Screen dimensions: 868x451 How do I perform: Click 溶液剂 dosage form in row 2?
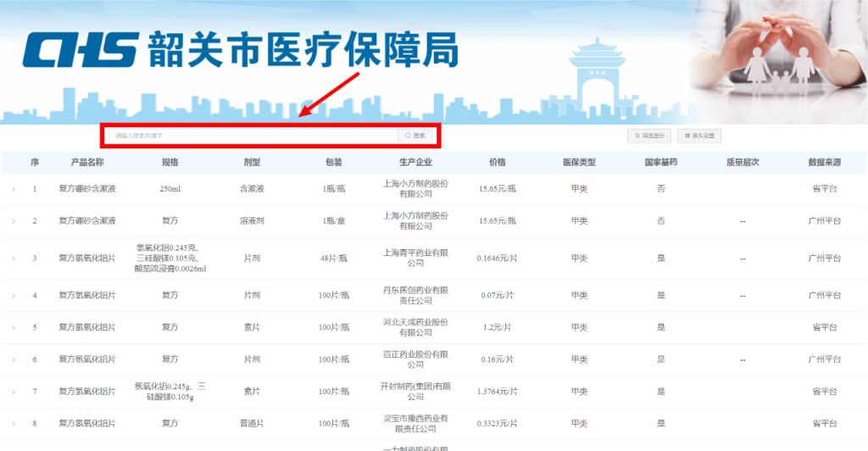pos(252,221)
